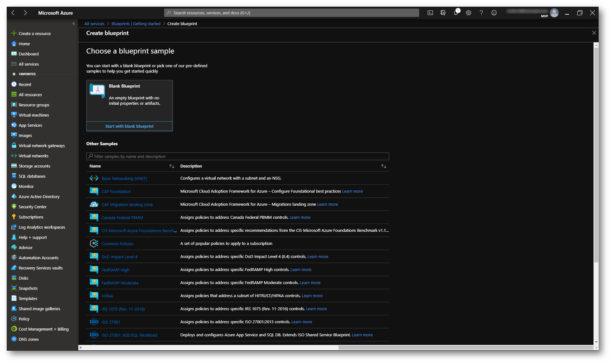Close the Create blueprint blade
The height and width of the screenshot is (364, 612).
pos(594,33)
